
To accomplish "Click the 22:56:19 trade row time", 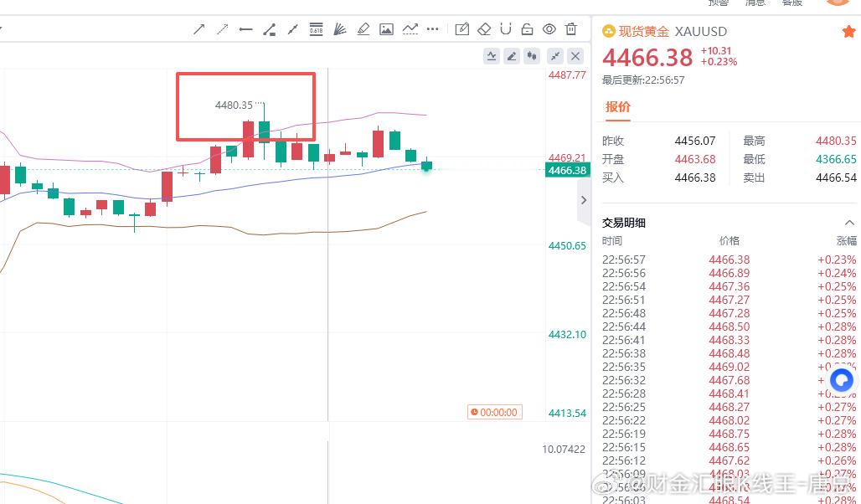I will coord(624,434).
